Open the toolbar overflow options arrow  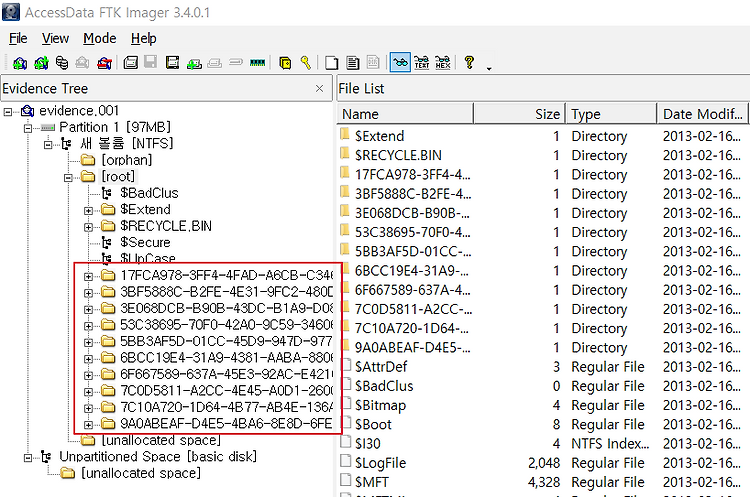[489, 68]
